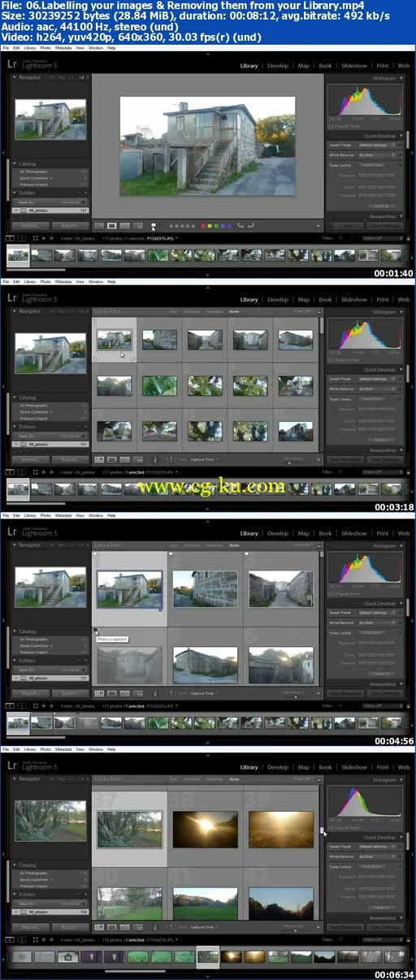Click sort direction icon in the 00:03:18 frame toolbar
The height and width of the screenshot is (980, 416).
171,460
